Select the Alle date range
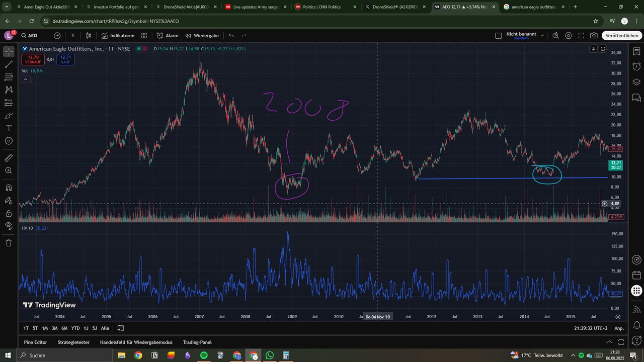Image resolution: width=644 pixels, height=362 pixels. (x=105, y=328)
